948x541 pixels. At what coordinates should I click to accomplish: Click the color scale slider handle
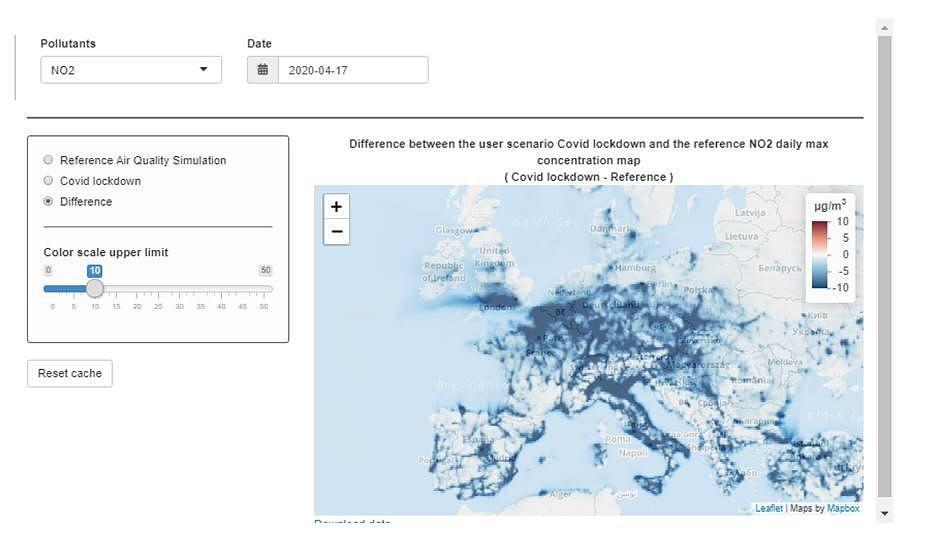point(95,289)
